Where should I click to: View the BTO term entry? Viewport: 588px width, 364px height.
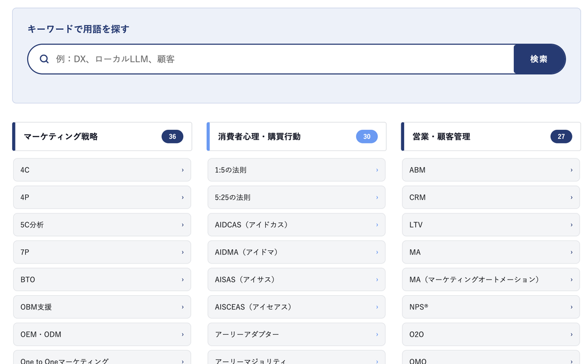click(102, 279)
